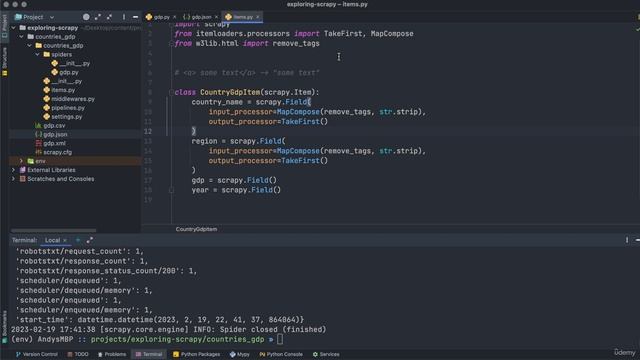This screenshot has height=360, width=640.
Task: Click 'gdp = scrapy.Field()' code line
Action: [234, 180]
